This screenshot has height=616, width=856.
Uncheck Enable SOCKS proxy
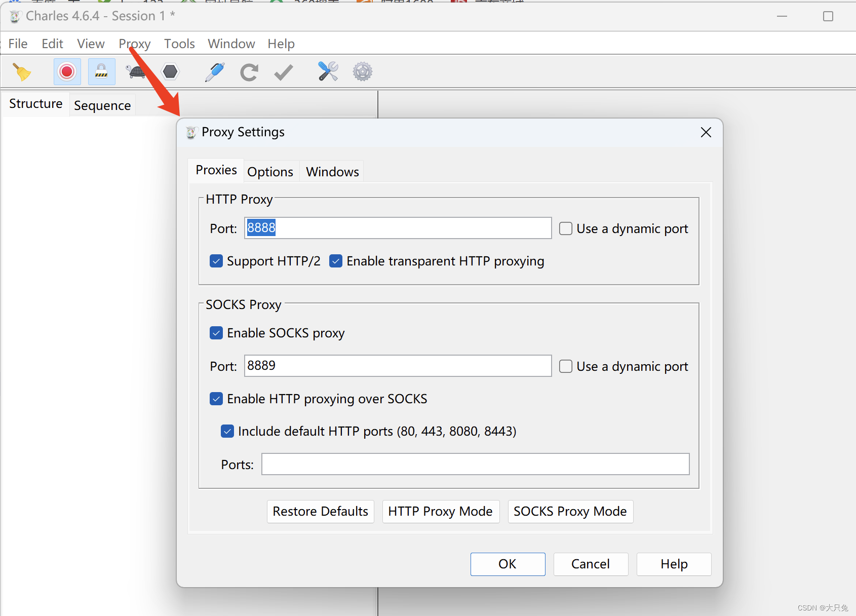pyautogui.click(x=216, y=333)
